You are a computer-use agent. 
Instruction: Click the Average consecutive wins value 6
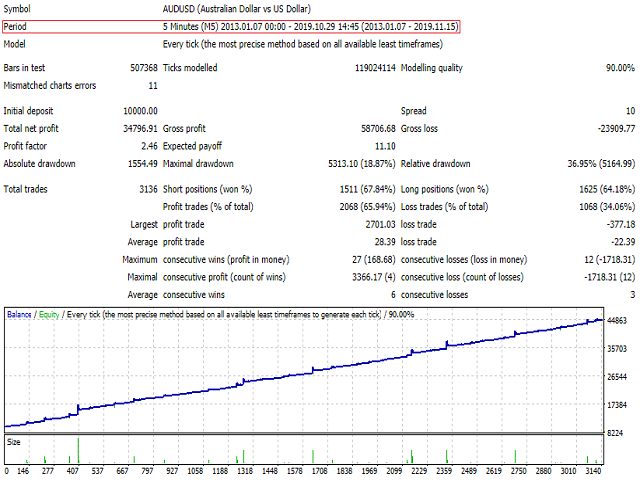click(393, 295)
